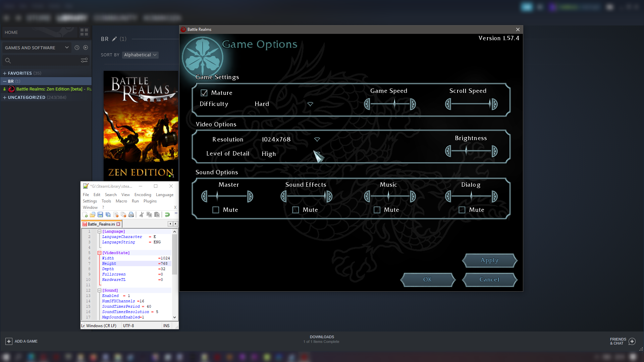
Task: Open Steam library advanced filter settings icon
Action: tap(84, 60)
